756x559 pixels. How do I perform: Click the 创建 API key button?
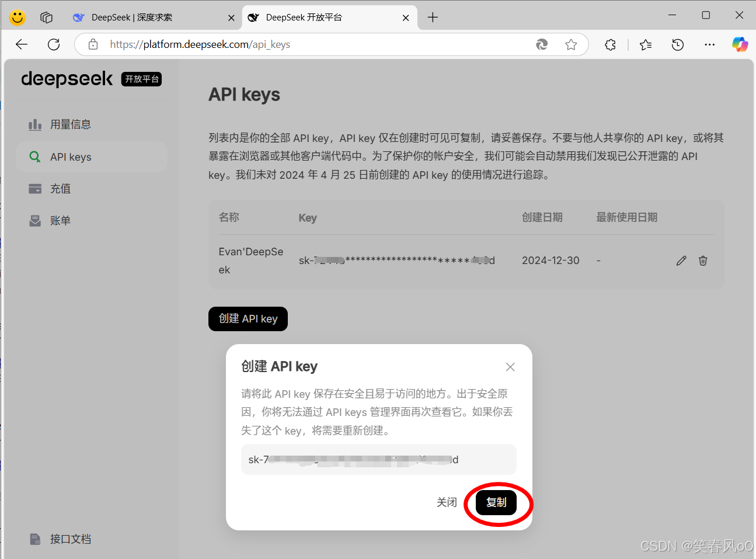tap(248, 319)
